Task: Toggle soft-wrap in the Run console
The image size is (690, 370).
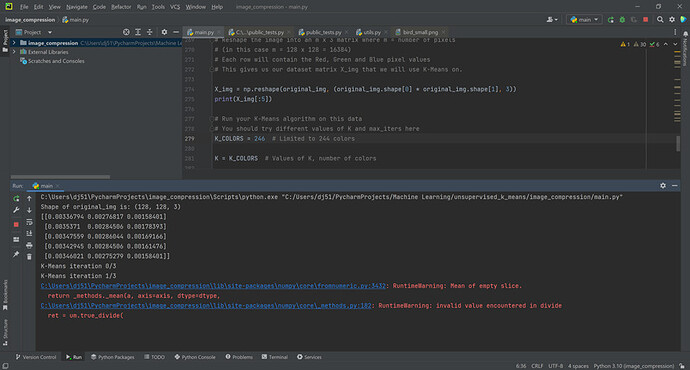Action: click(x=29, y=222)
